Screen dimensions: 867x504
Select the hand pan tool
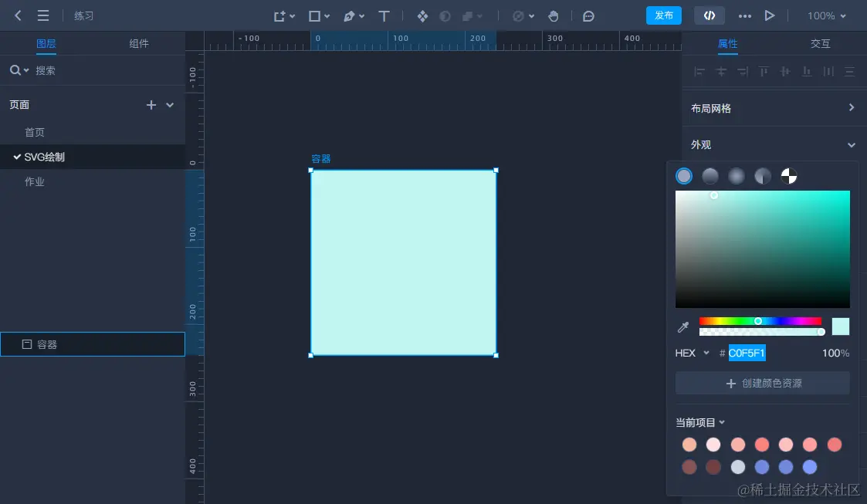(553, 16)
